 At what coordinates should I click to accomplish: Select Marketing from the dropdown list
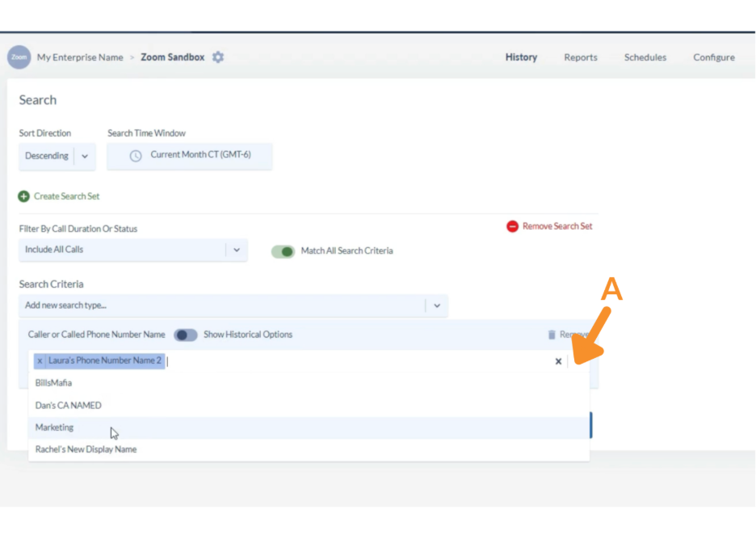click(x=55, y=427)
